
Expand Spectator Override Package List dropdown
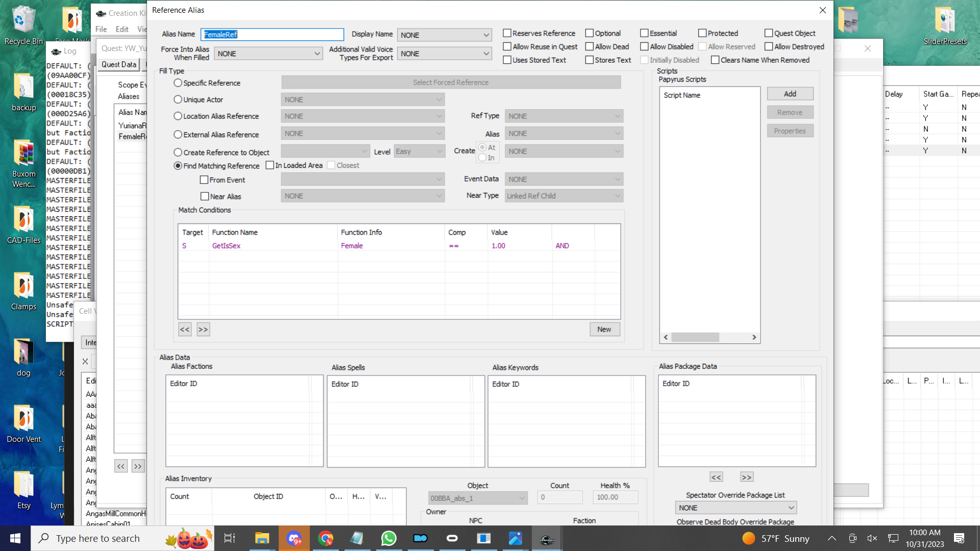pyautogui.click(x=736, y=508)
